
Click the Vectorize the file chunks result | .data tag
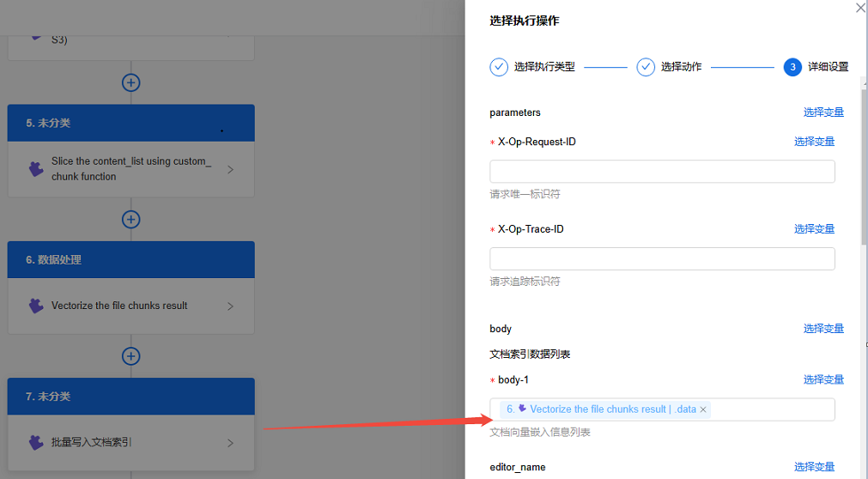tap(605, 409)
